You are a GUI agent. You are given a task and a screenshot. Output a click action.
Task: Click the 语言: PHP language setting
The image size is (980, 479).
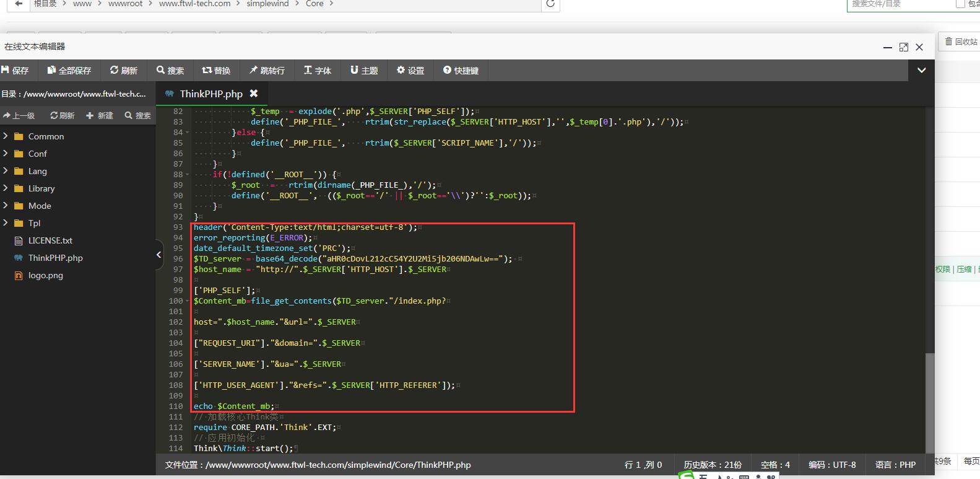click(x=895, y=465)
